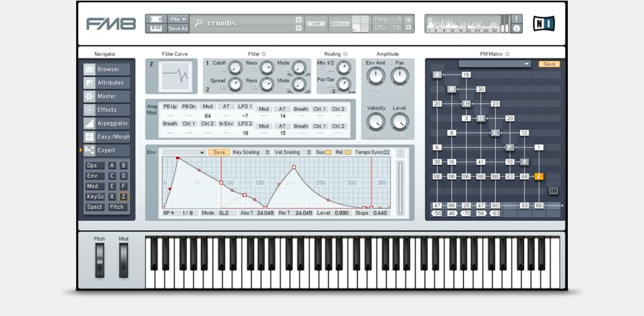Open the Attributes page in Navigator
The width and height of the screenshot is (644, 316).
[107, 82]
